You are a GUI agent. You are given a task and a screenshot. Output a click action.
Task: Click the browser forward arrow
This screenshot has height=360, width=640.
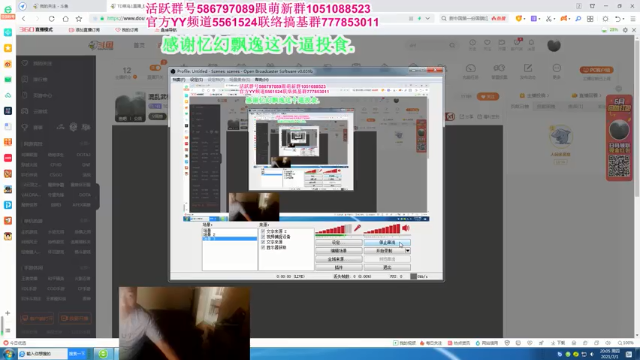point(37,19)
